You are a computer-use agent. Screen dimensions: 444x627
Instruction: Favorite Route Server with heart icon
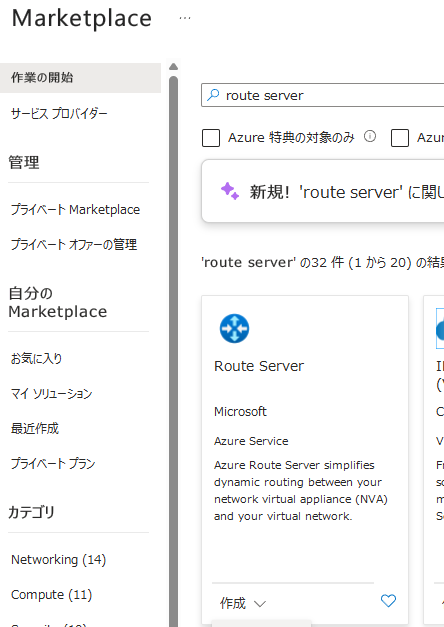pos(388,601)
